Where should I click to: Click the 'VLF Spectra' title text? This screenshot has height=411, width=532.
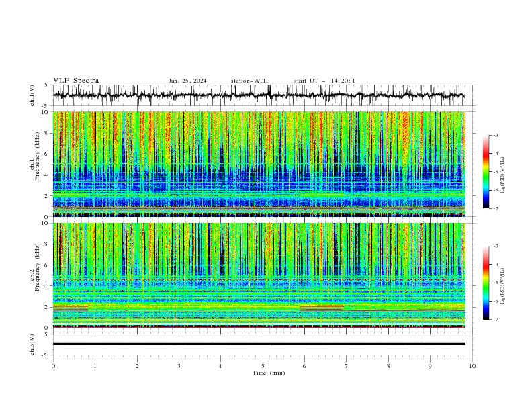click(76, 81)
